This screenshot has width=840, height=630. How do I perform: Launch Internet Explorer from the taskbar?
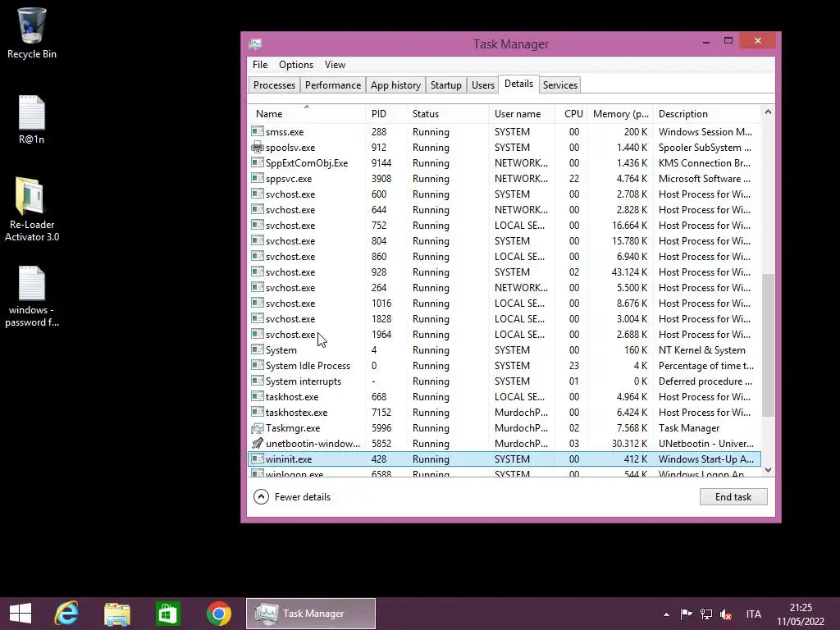pos(67,614)
